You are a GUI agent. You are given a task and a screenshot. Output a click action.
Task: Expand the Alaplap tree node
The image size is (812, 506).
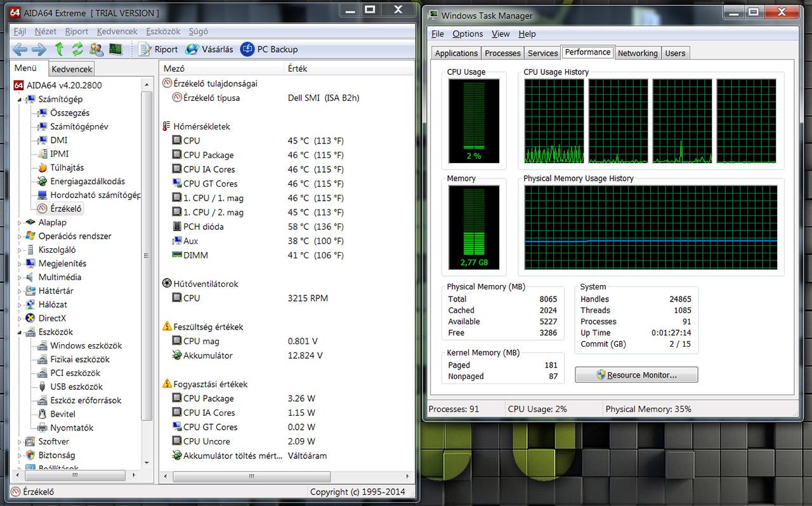pyautogui.click(x=20, y=222)
